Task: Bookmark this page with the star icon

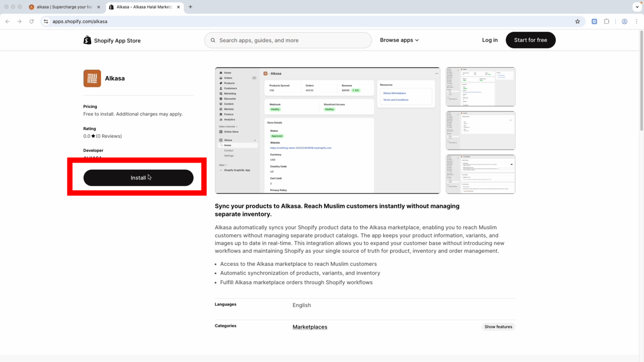Action: (x=578, y=21)
